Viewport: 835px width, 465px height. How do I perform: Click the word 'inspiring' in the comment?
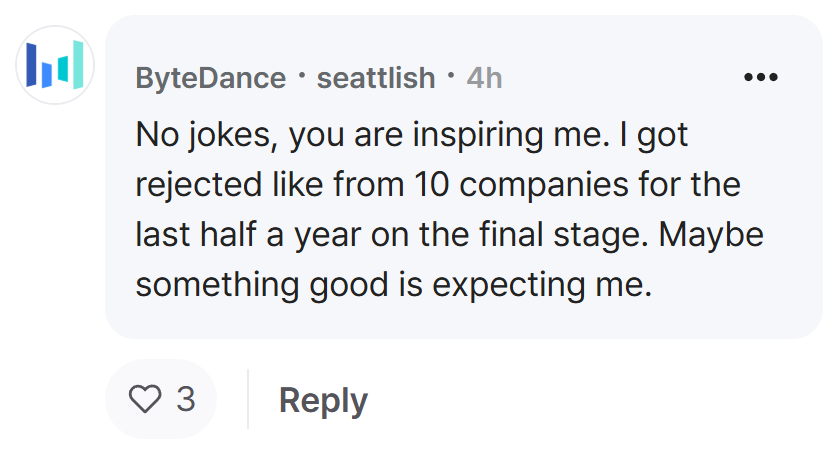(x=478, y=135)
